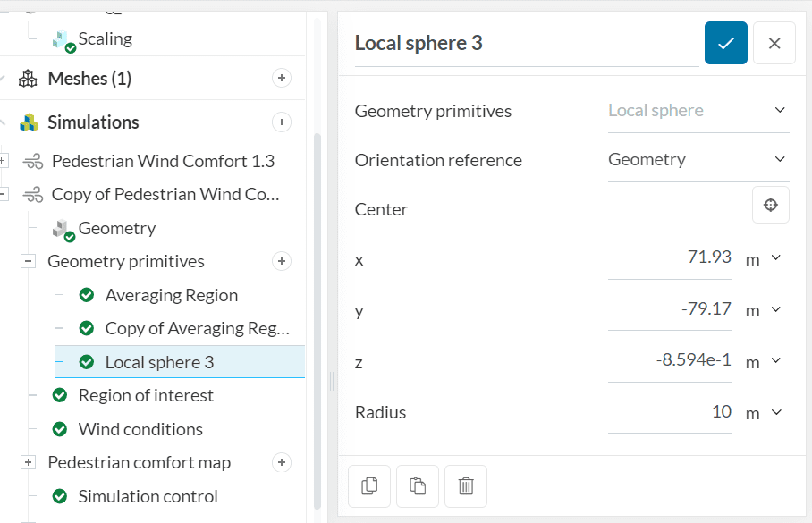Viewport: 812px width, 523px height.
Task: Confirm Local sphere 3 with checkmark button
Action: tap(725, 43)
